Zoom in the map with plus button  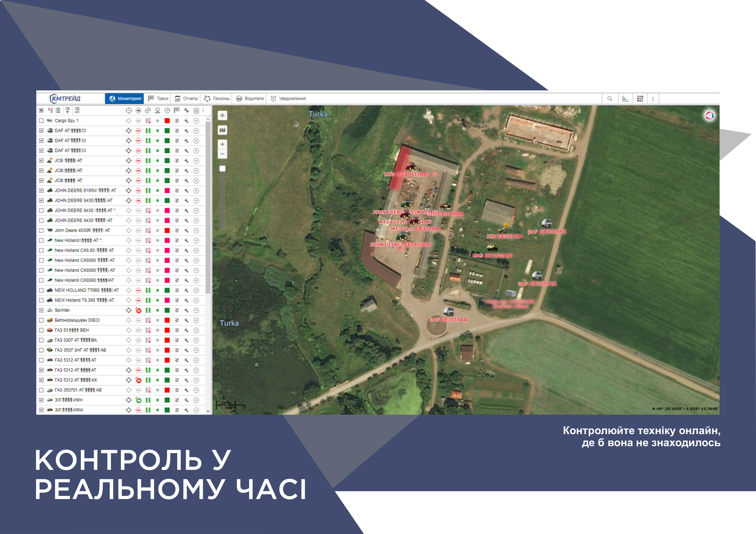point(223,144)
